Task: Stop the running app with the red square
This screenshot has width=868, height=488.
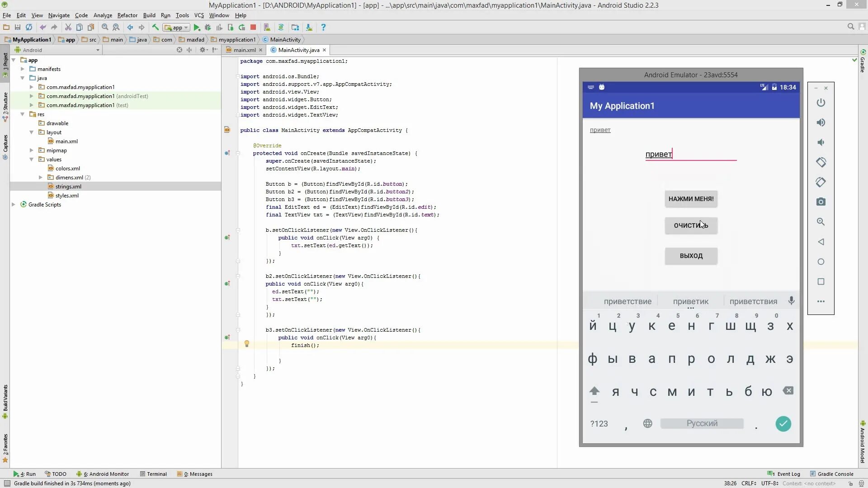Action: click(253, 28)
